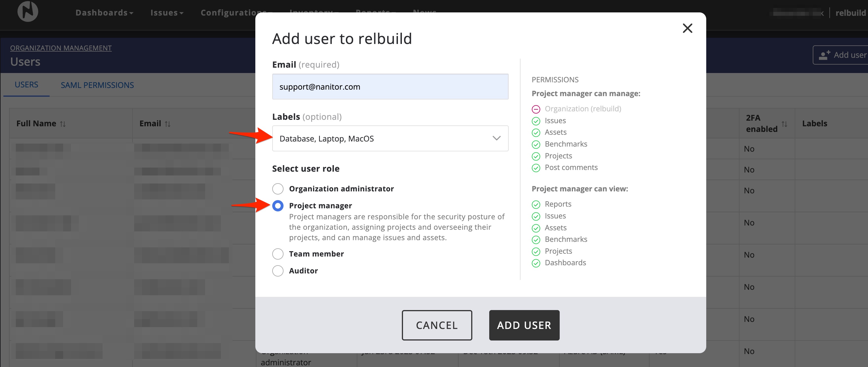The height and width of the screenshot is (367, 868).
Task: Click the CANCEL button
Action: (437, 325)
